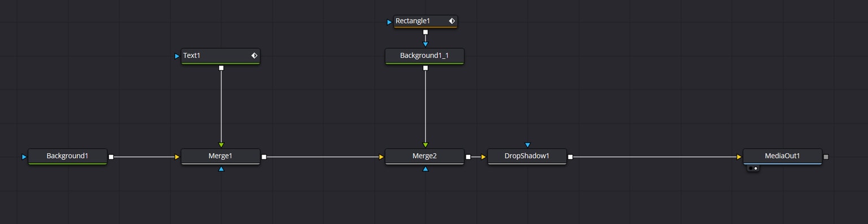The height and width of the screenshot is (224, 868).
Task: Click the output square below Text1
Action: click(221, 68)
